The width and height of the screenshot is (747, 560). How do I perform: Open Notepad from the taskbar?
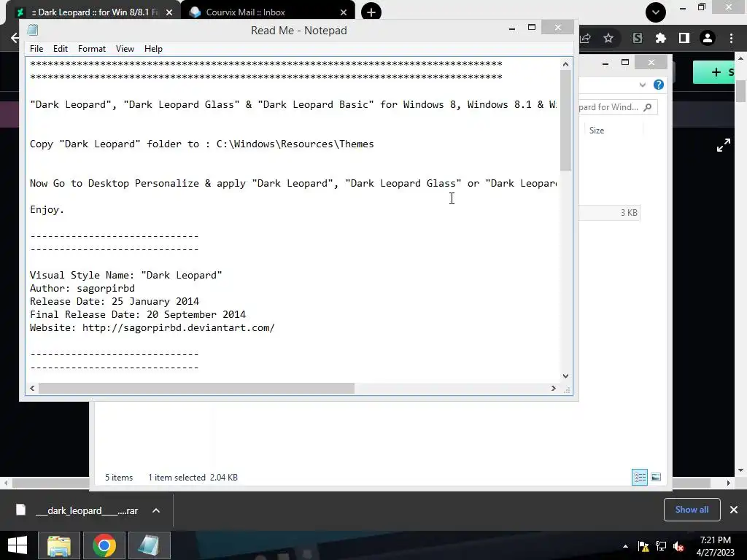coord(149,545)
